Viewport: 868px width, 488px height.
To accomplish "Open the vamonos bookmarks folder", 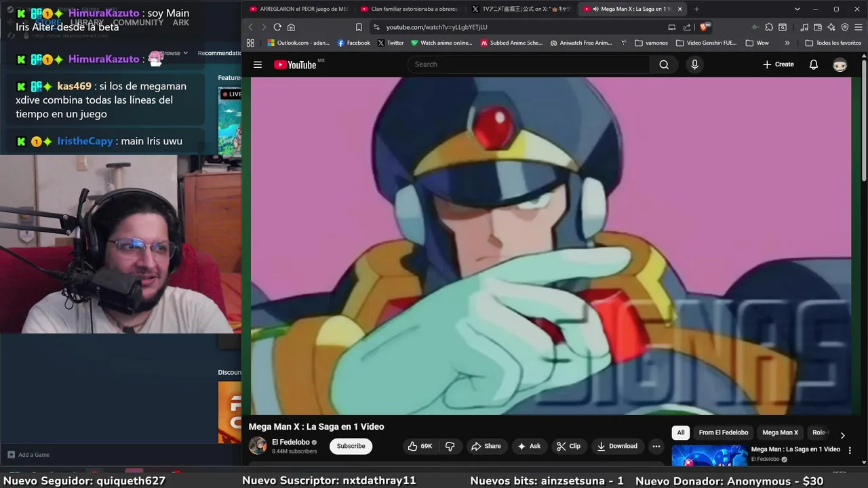I will pos(652,43).
